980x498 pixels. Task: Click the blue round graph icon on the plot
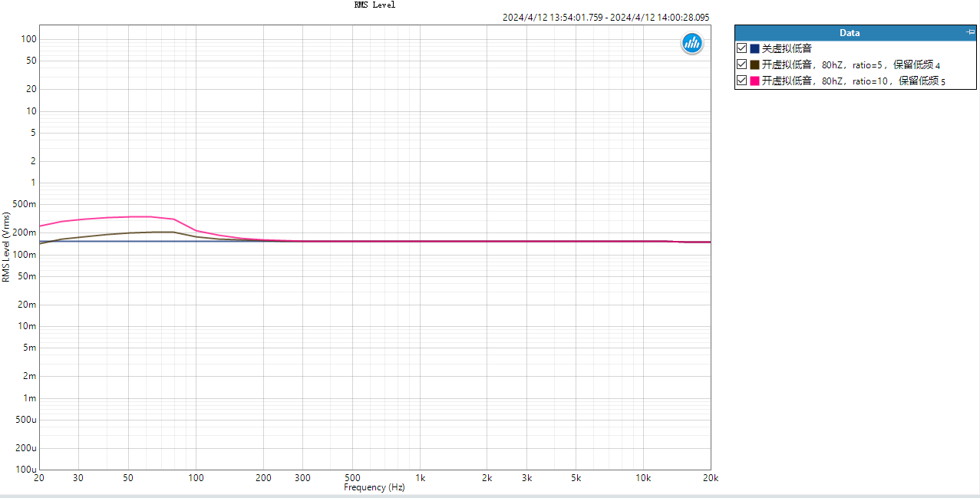[692, 44]
